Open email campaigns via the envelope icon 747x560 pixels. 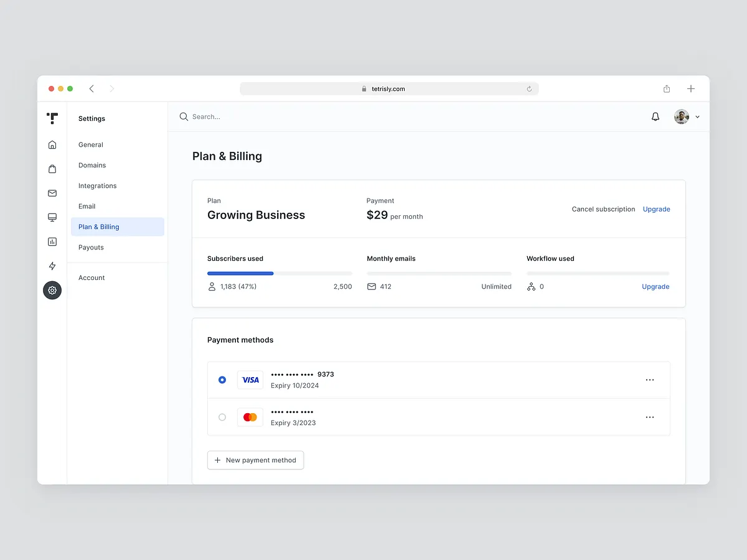pos(52,193)
